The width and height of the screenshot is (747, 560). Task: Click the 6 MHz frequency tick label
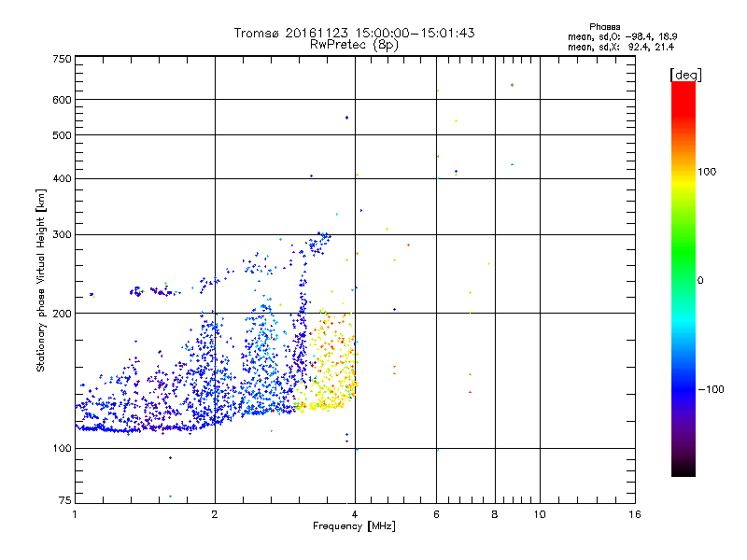436,514
